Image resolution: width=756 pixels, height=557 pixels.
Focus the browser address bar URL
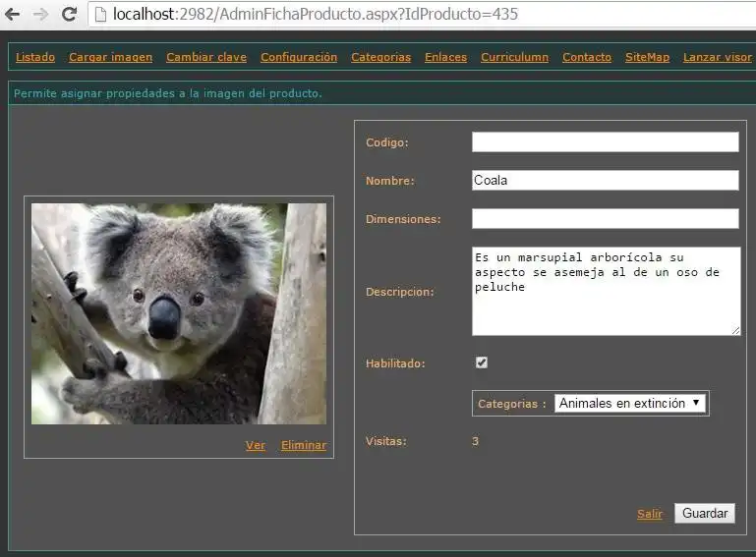(x=316, y=15)
